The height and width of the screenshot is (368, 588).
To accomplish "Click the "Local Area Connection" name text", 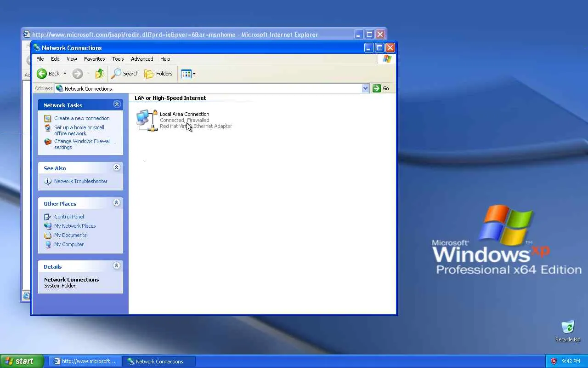I will click(x=185, y=114).
